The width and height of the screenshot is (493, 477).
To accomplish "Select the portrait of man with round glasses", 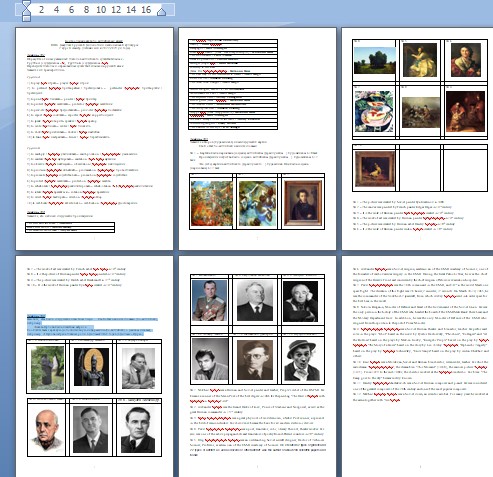I will coord(255,360).
